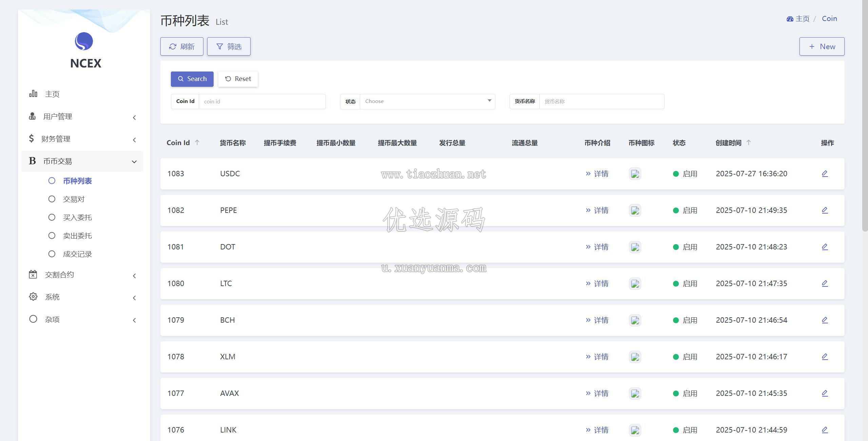Open the 状态 Choose dropdown

tap(427, 101)
